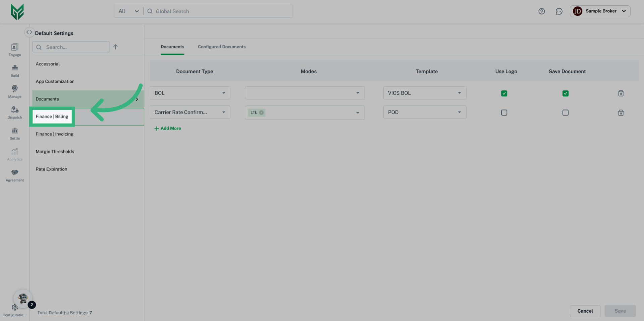Check Save Document for Carrier Rate Confirmation
The width and height of the screenshot is (644, 321).
566,113
